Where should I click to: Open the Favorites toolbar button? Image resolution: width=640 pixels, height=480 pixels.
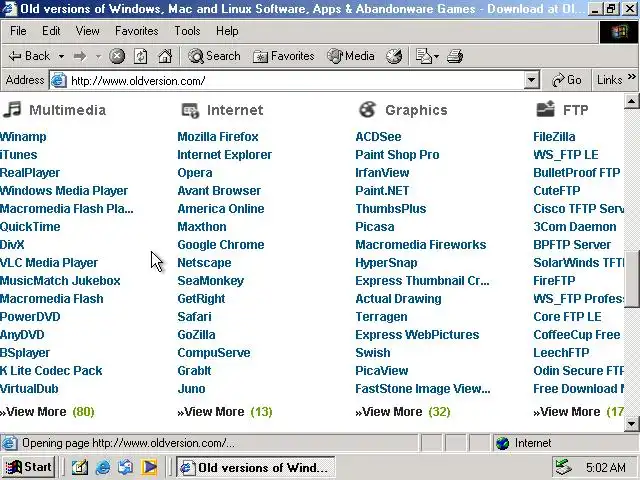tap(284, 56)
